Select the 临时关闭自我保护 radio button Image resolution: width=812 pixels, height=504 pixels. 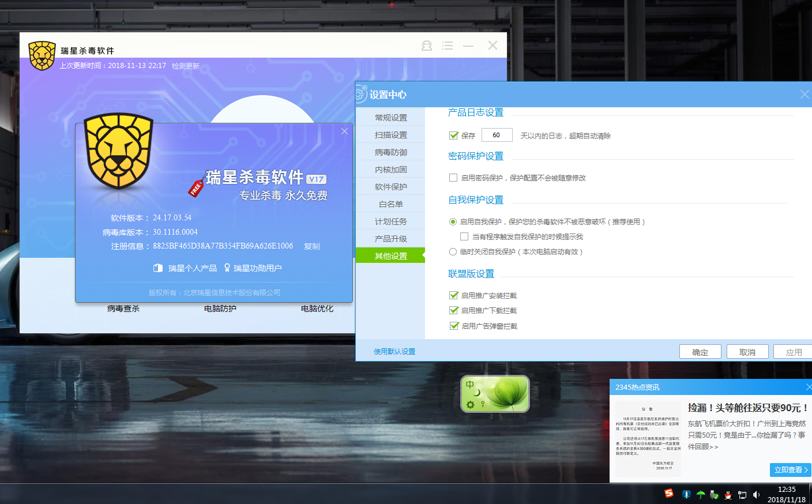(453, 251)
